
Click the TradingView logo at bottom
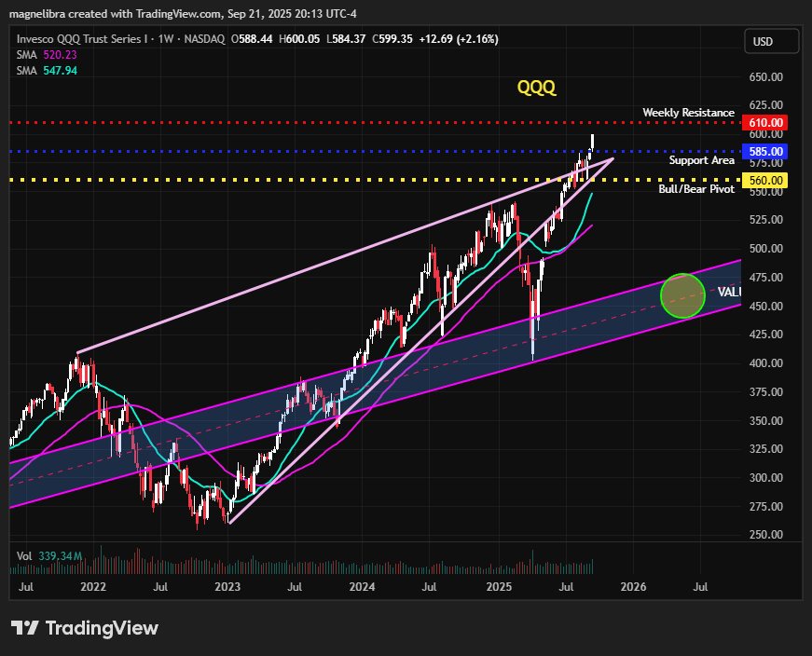click(x=85, y=628)
